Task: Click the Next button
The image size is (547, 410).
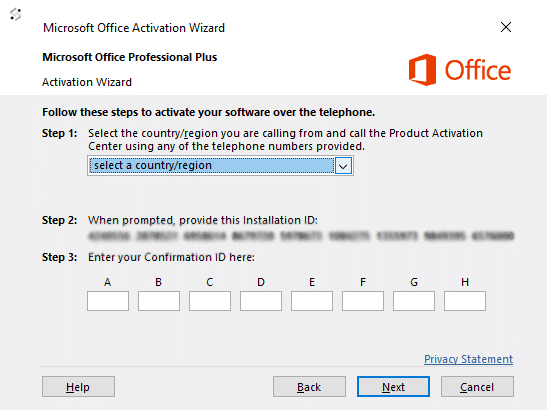Action: click(393, 387)
